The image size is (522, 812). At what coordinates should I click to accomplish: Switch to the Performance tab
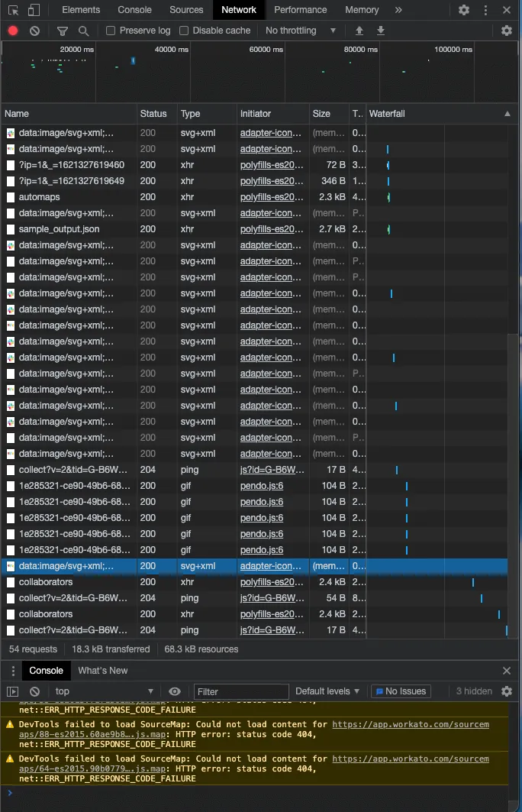[300, 10]
